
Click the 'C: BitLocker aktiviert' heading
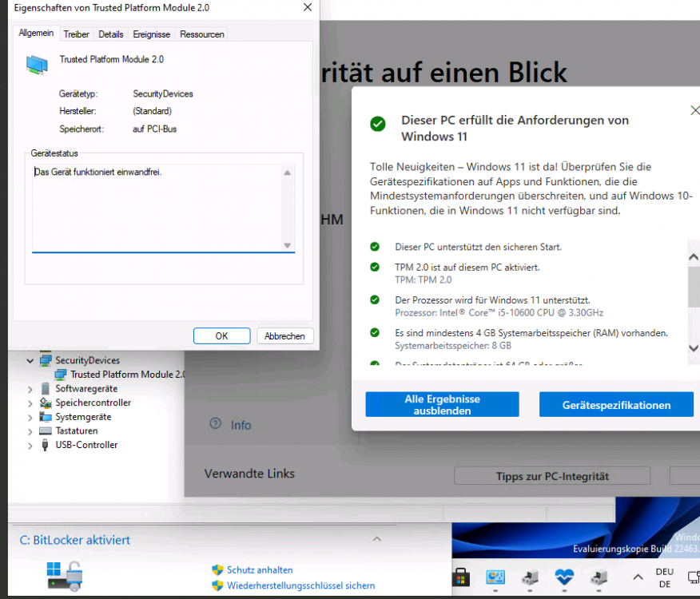(x=74, y=540)
